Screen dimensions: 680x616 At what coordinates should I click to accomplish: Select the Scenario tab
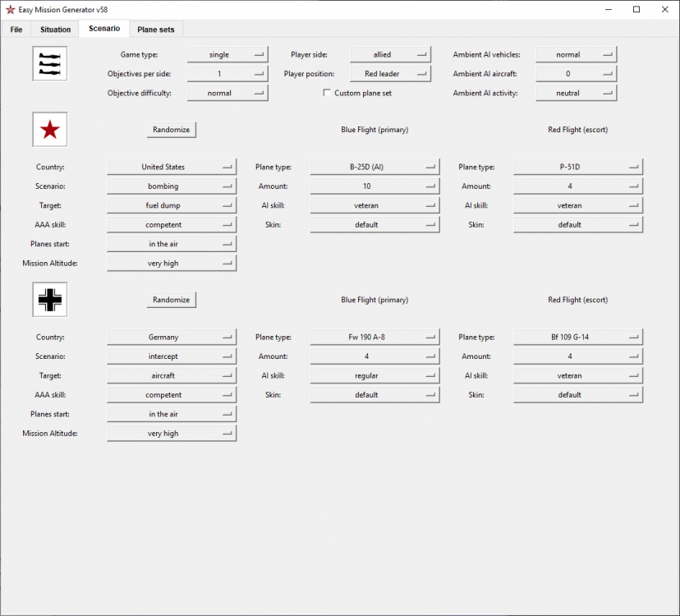click(104, 29)
